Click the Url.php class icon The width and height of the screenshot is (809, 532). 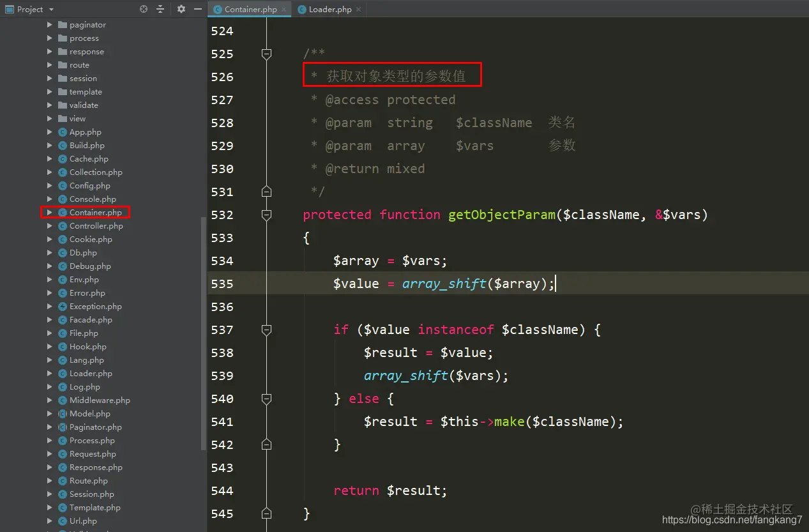(63, 521)
